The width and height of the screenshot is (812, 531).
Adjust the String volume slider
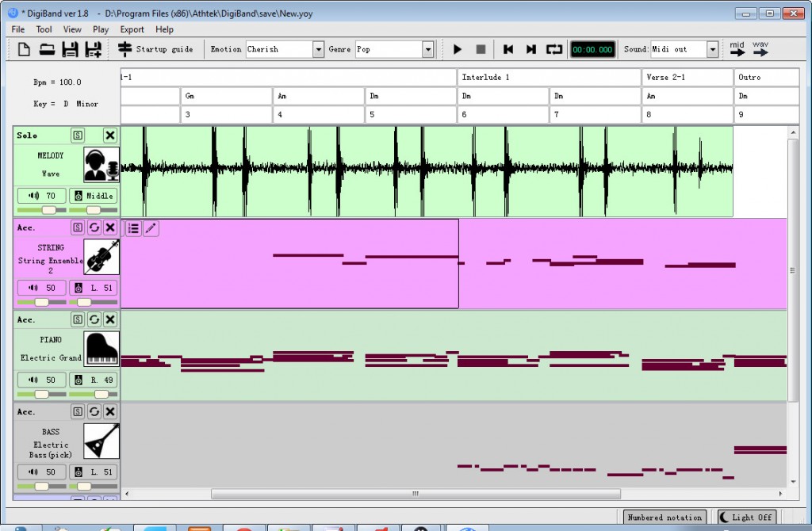[41, 302]
